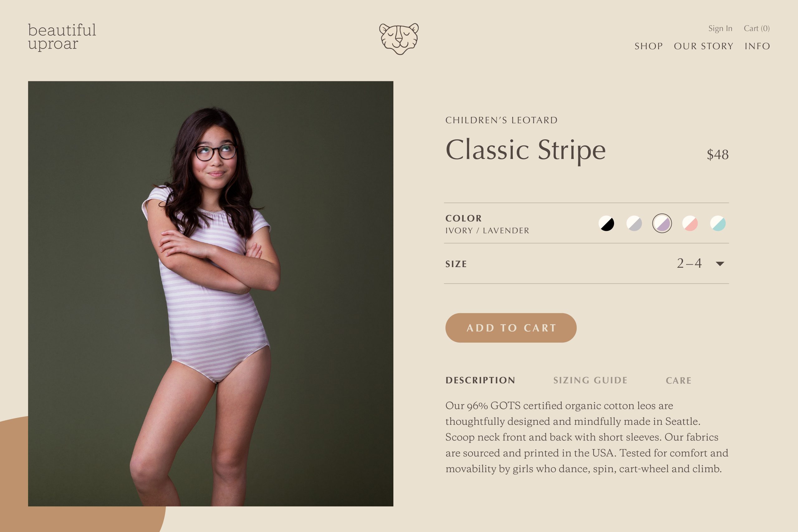Image resolution: width=798 pixels, height=532 pixels.
Task: Open the size dropdown arrow
Action: point(720,264)
